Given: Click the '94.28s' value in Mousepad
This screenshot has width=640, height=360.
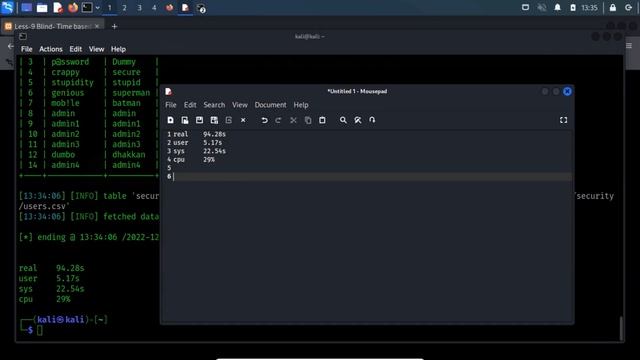Looking at the screenshot, I should point(214,134).
